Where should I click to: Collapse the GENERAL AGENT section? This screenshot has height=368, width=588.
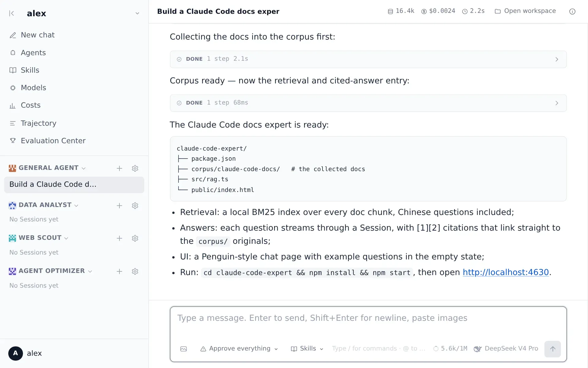pos(84,168)
